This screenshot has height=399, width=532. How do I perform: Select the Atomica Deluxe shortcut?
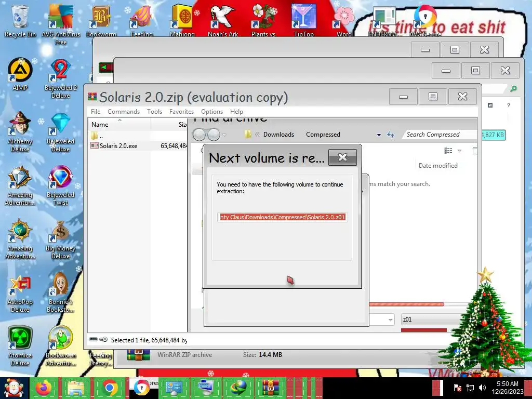(20, 346)
